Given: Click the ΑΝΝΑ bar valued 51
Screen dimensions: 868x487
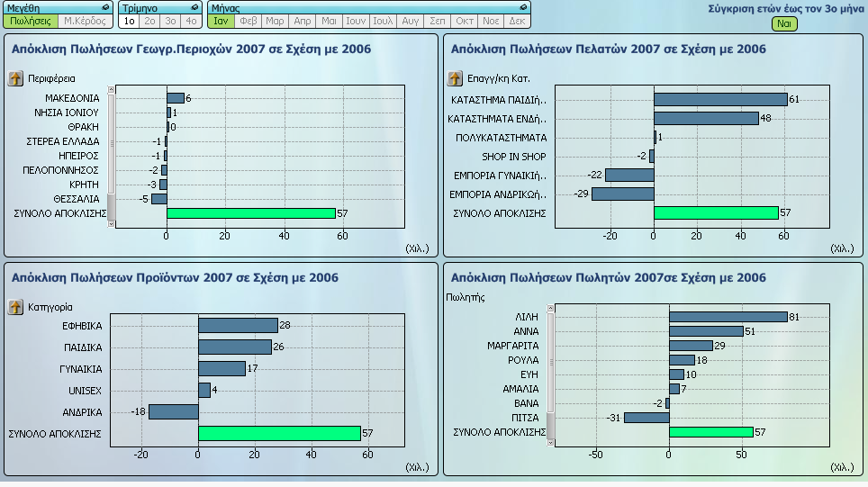Looking at the screenshot, I should tap(706, 331).
